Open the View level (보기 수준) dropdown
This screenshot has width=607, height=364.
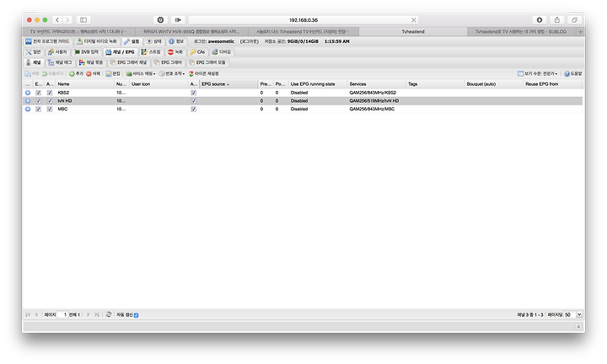[538, 73]
